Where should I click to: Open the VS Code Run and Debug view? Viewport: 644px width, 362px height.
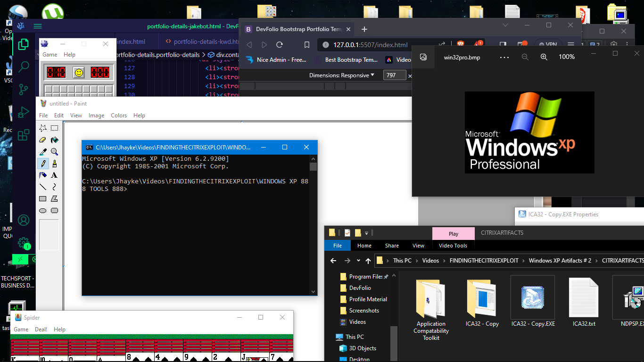pyautogui.click(x=24, y=113)
